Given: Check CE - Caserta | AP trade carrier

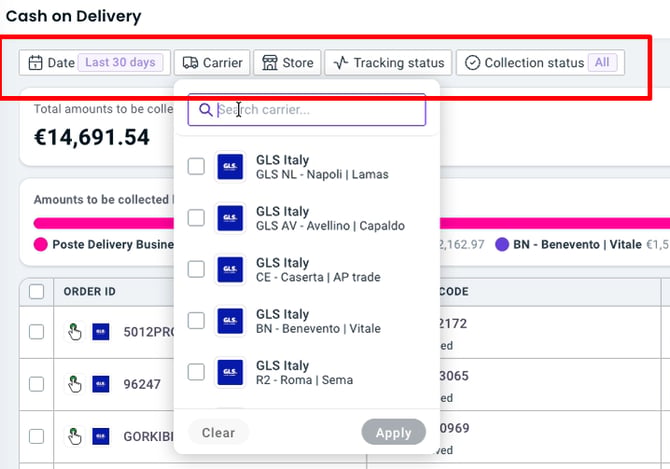Looking at the screenshot, I should [196, 269].
